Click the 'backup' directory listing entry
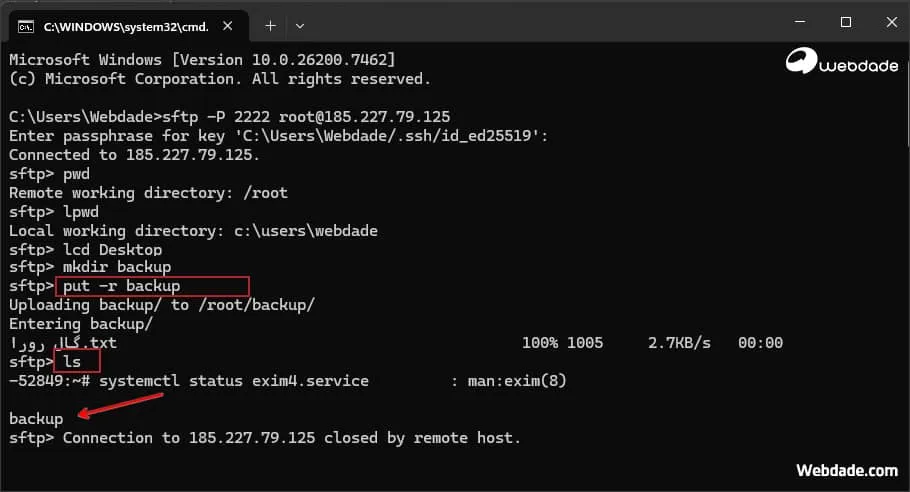 click(x=36, y=418)
